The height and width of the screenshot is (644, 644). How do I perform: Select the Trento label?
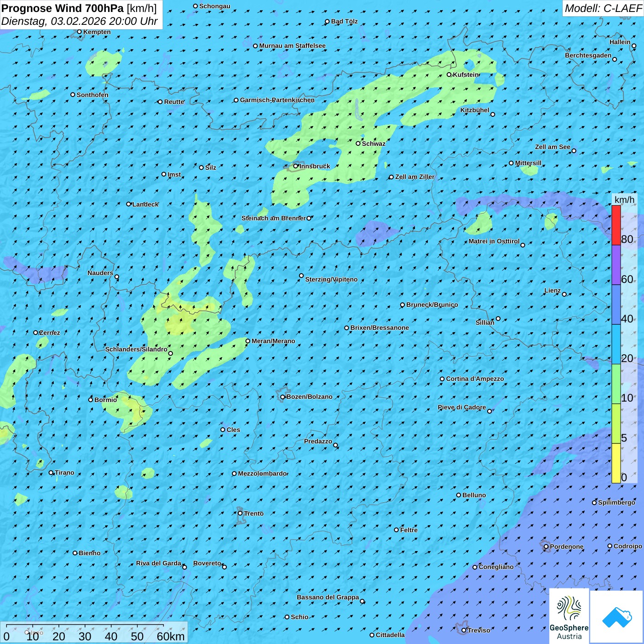pos(254,513)
